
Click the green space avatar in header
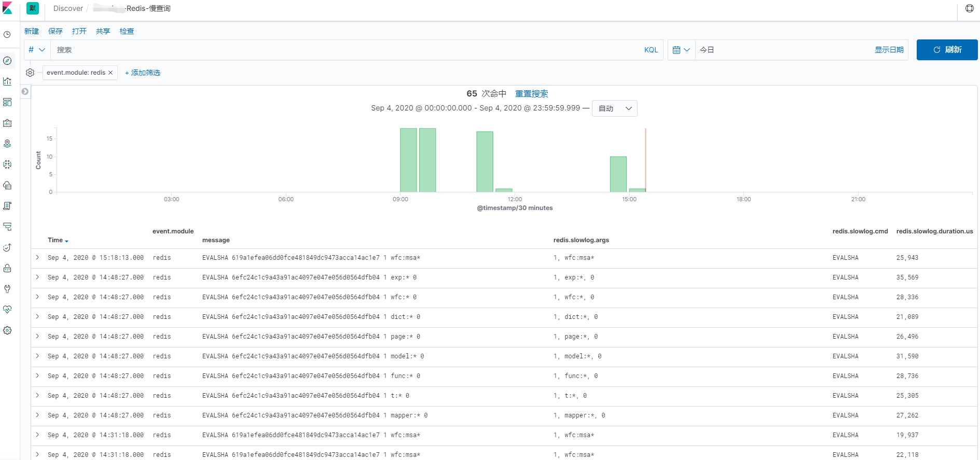tap(33, 8)
